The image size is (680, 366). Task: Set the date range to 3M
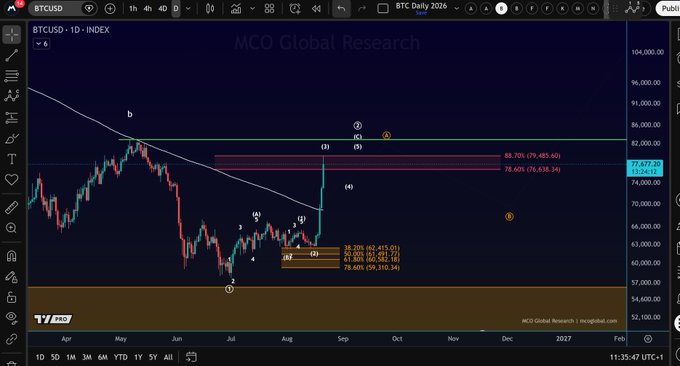coord(87,357)
